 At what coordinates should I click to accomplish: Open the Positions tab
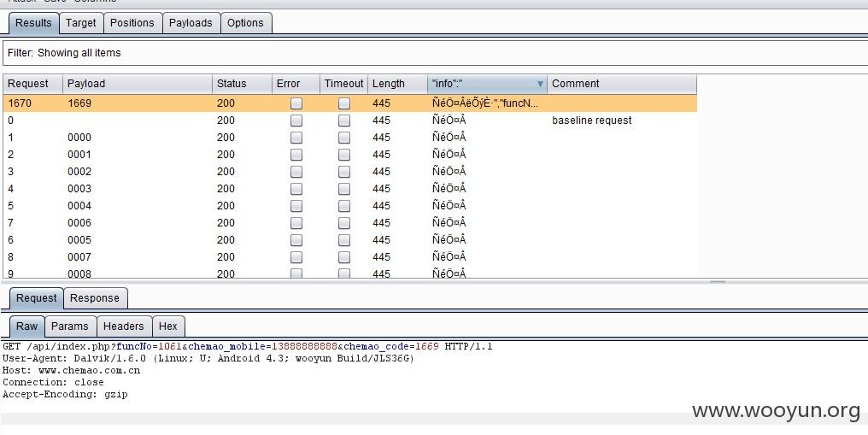coord(132,23)
